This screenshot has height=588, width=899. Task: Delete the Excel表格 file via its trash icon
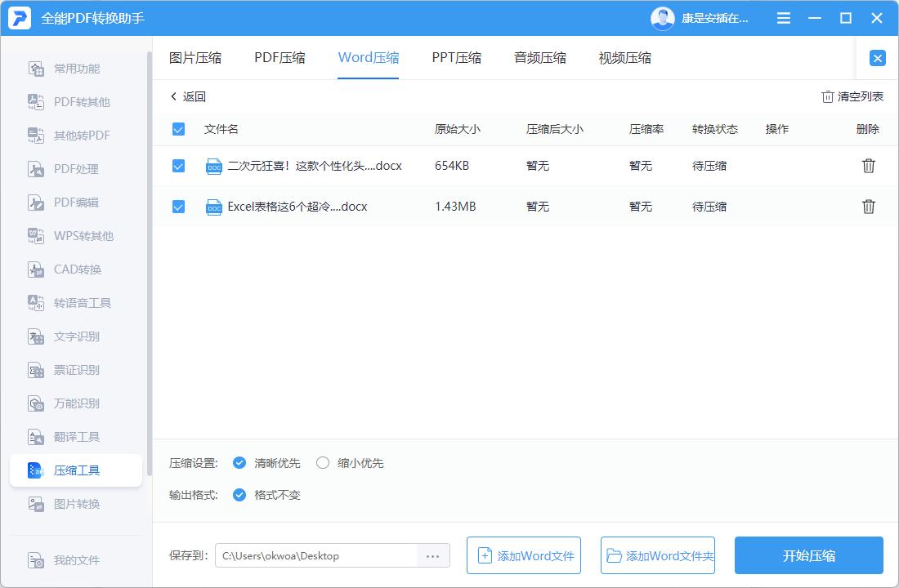point(868,207)
